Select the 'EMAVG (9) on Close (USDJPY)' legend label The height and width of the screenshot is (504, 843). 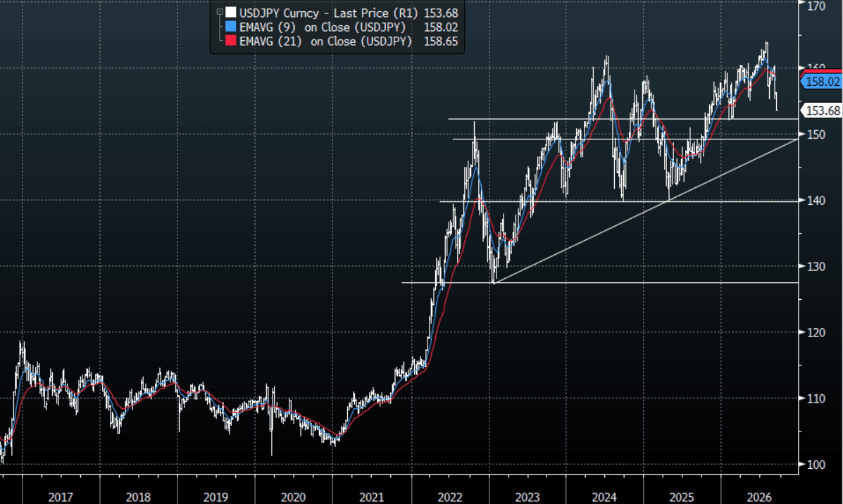pyautogui.click(x=323, y=27)
